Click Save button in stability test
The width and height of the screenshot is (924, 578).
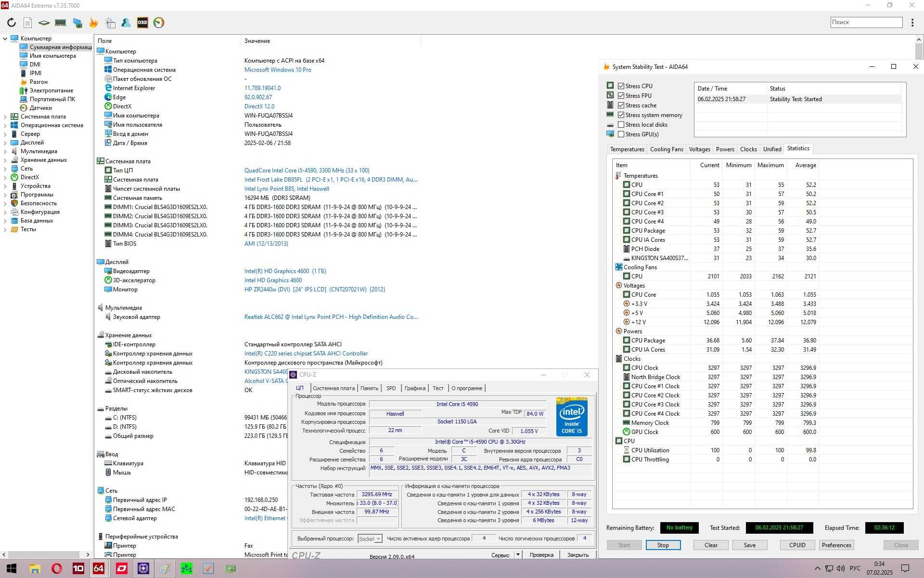coord(749,545)
